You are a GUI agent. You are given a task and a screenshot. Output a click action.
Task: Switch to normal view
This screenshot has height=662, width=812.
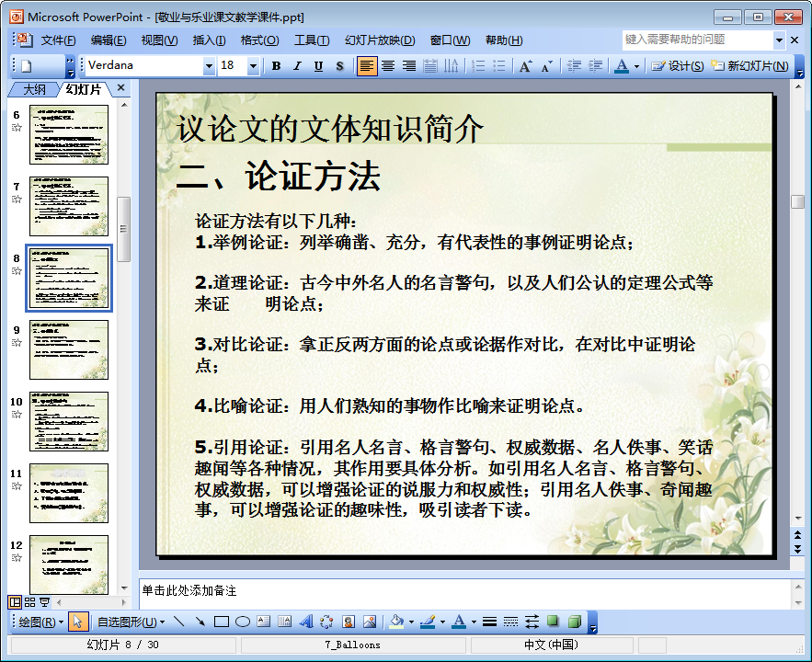pos(15,602)
